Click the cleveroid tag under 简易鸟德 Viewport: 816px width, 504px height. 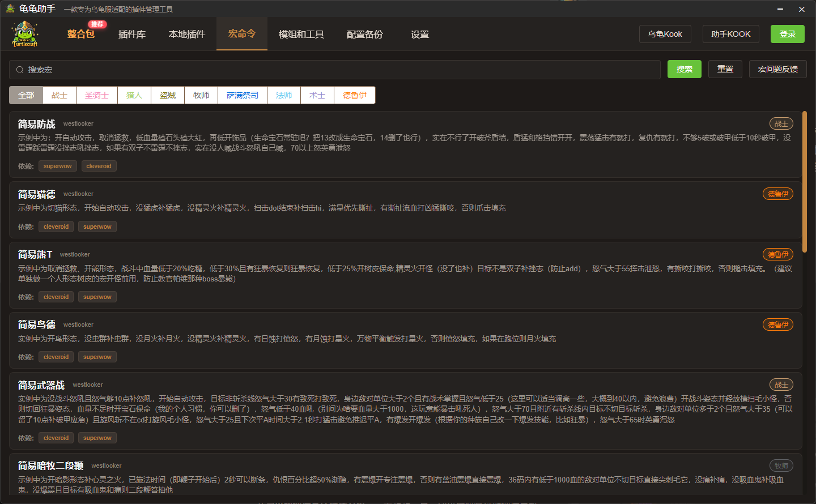coord(56,356)
